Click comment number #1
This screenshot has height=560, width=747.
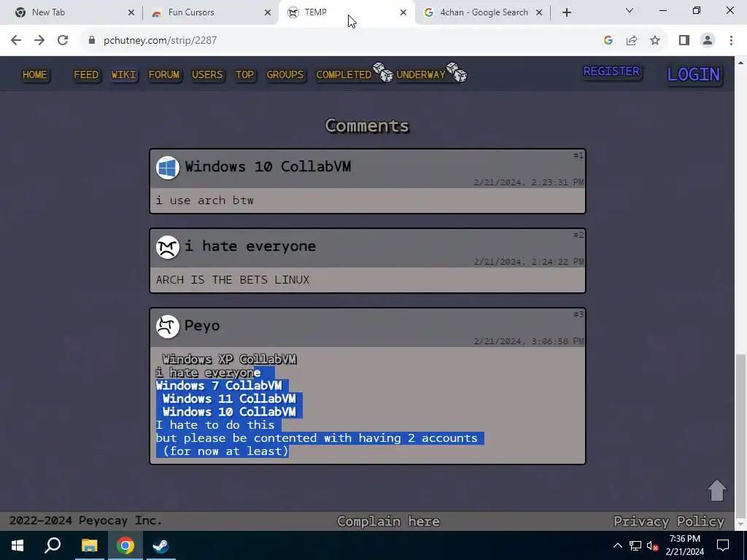pyautogui.click(x=578, y=155)
